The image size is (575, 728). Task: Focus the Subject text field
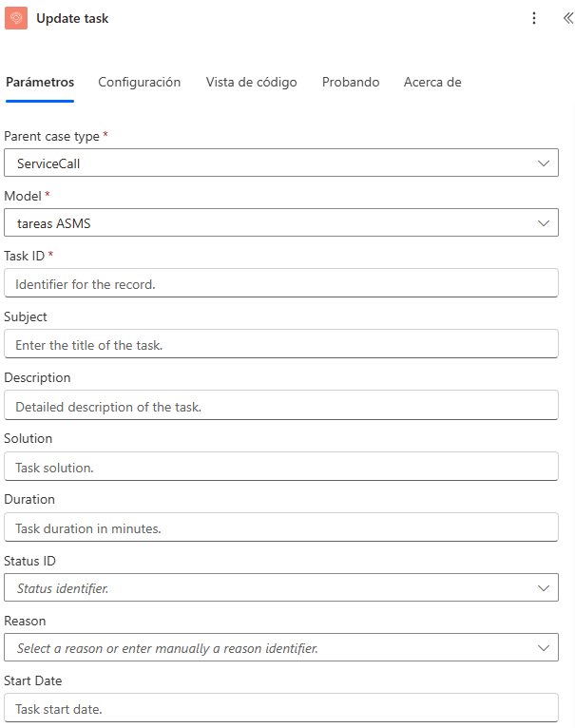pyautogui.click(x=280, y=345)
